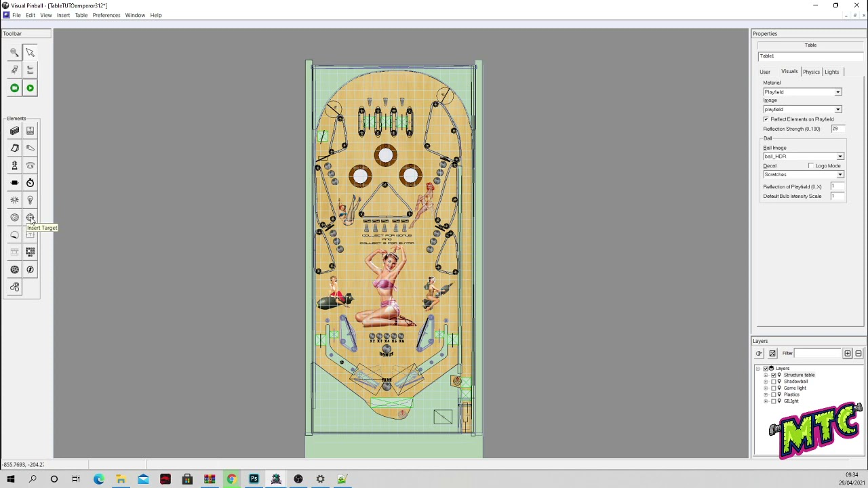The height and width of the screenshot is (488, 868).
Task: Click the delete layer button in Layers panel
Action: pos(772,353)
